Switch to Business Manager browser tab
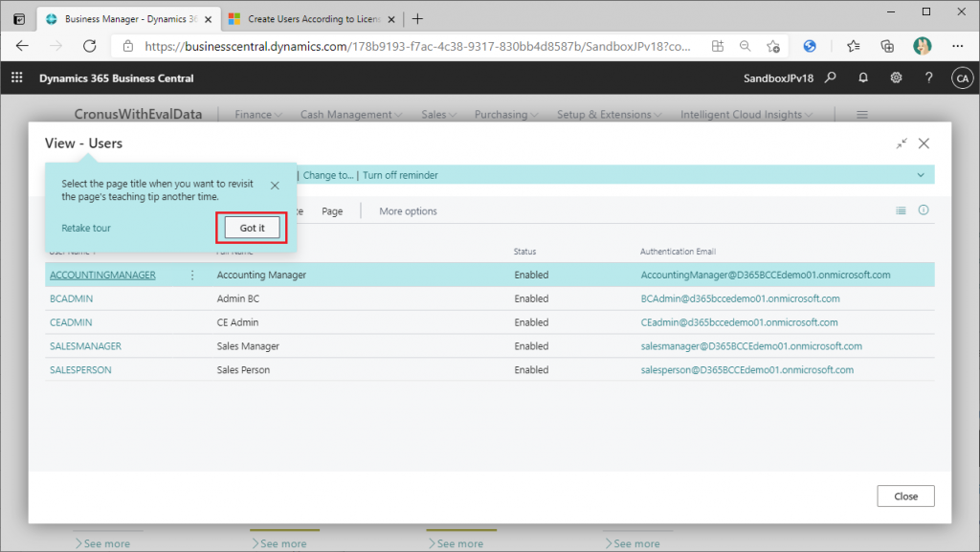The width and height of the screenshot is (980, 552). [129, 19]
